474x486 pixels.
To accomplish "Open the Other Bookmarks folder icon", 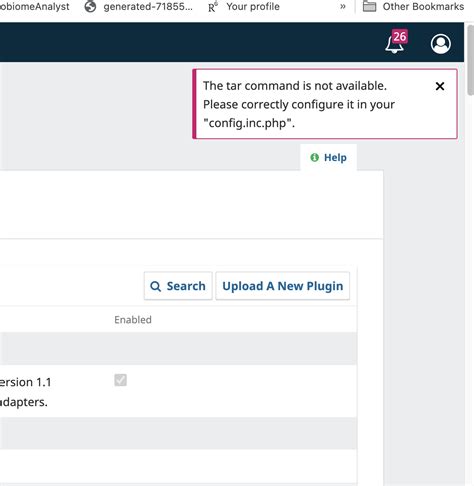I will [x=369, y=6].
